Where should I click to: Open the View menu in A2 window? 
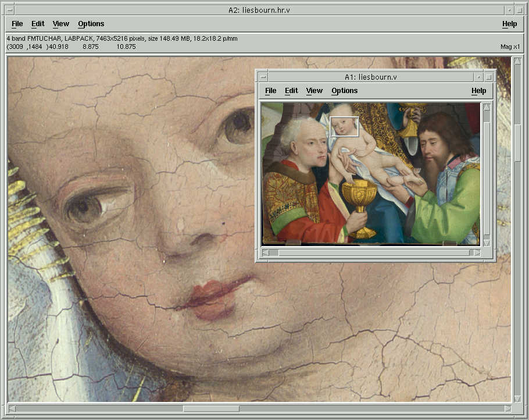tap(60, 24)
